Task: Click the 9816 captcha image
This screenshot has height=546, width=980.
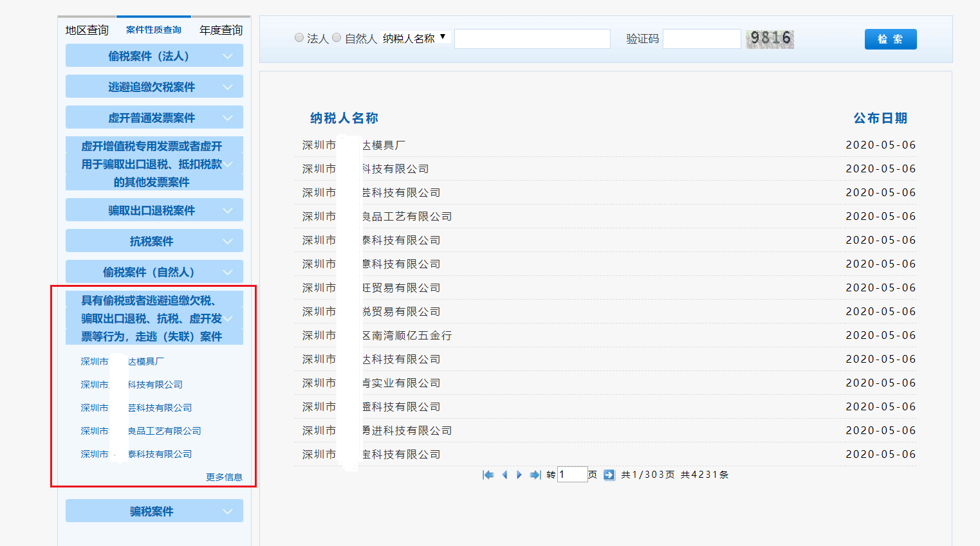Action: coord(770,39)
